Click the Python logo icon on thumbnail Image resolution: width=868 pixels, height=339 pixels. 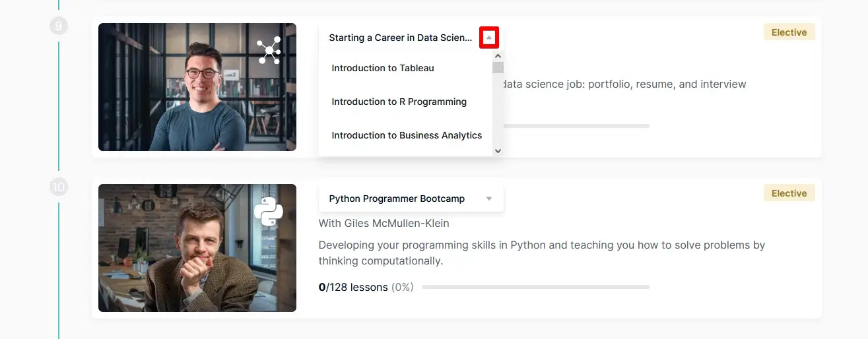(269, 212)
